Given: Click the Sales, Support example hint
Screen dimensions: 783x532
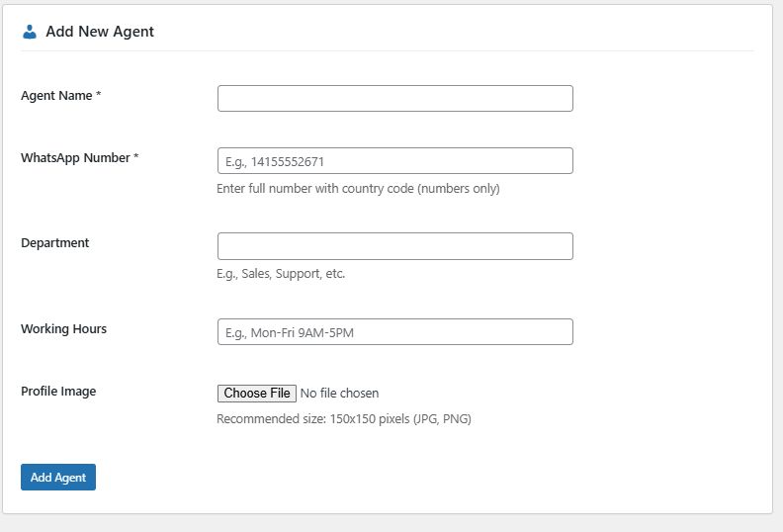Looking at the screenshot, I should tap(281, 274).
